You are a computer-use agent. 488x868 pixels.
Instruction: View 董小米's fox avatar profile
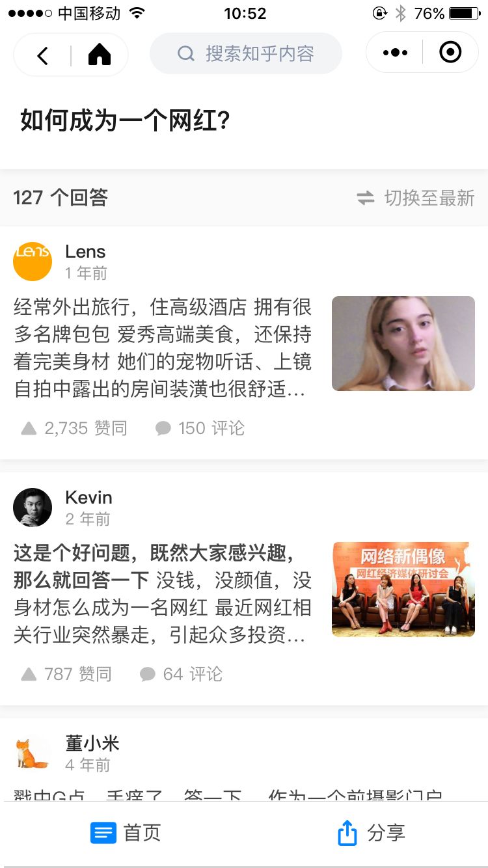(33, 753)
